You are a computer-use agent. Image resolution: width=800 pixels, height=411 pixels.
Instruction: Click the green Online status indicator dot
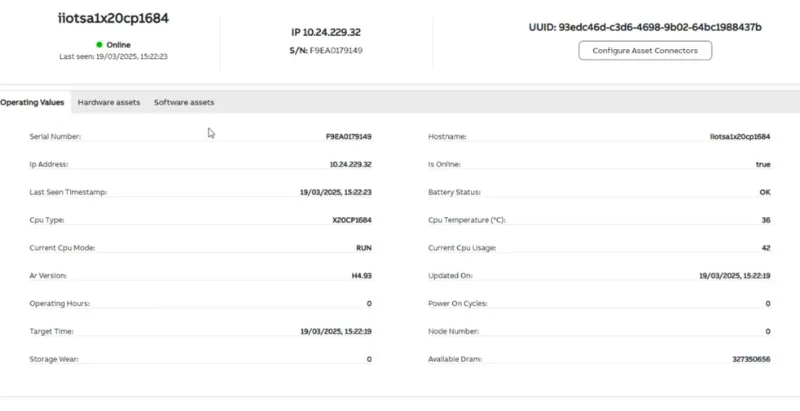[99, 44]
